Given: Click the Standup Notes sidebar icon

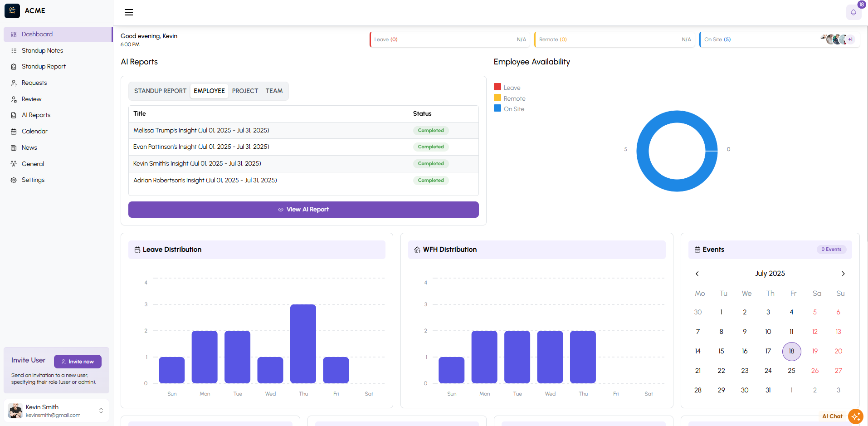Looking at the screenshot, I should click(x=14, y=51).
